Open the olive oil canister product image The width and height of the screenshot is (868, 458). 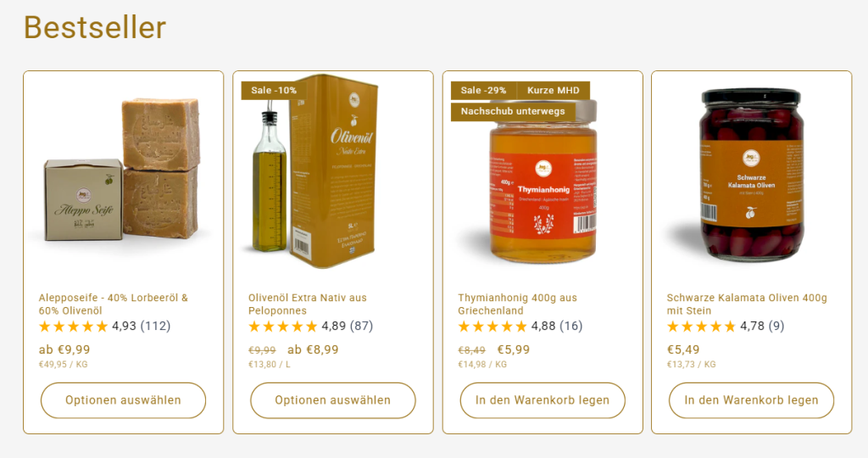315,171
